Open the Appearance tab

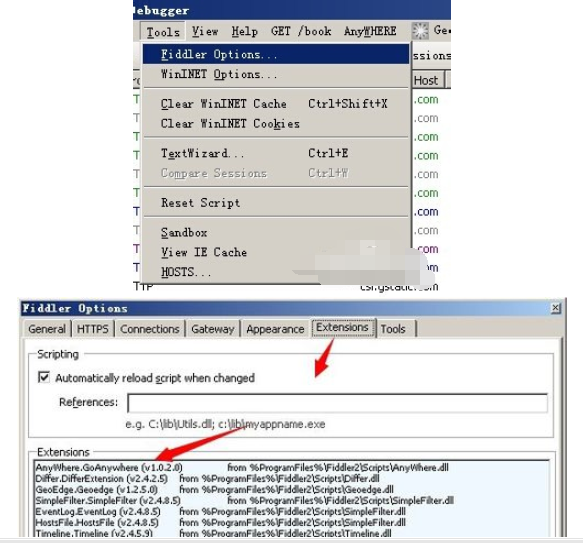click(x=275, y=329)
